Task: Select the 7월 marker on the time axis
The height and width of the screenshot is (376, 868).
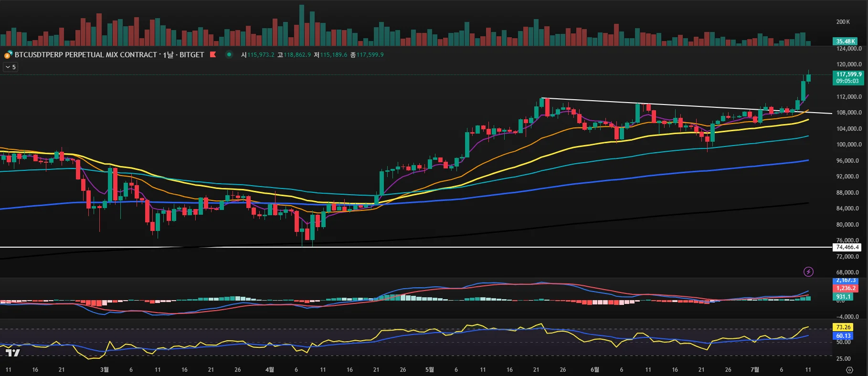Action: [755, 370]
